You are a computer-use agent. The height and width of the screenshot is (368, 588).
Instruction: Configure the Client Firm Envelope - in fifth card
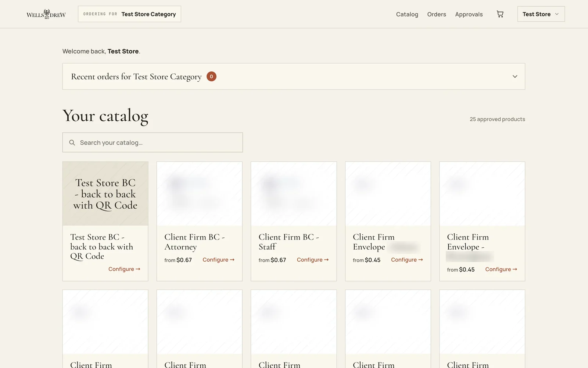pos(501,269)
